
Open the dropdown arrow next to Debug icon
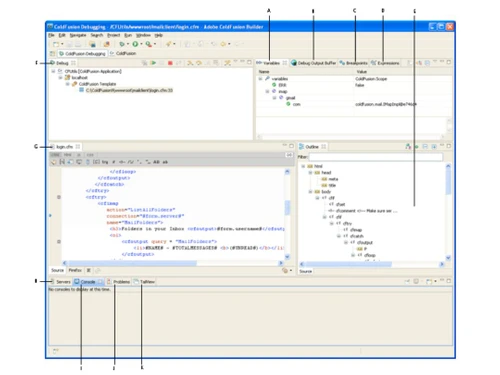(x=128, y=44)
